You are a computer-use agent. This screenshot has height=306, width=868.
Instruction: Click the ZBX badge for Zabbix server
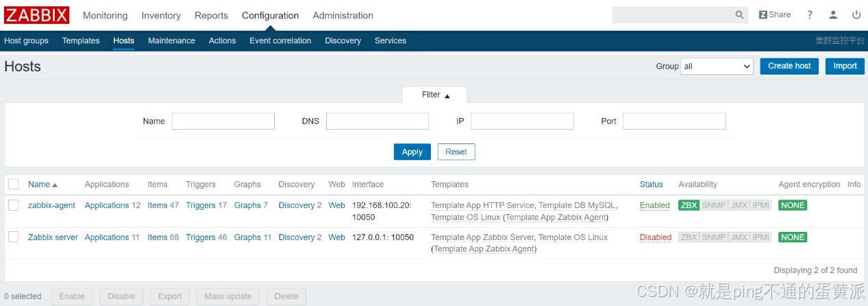tap(689, 237)
